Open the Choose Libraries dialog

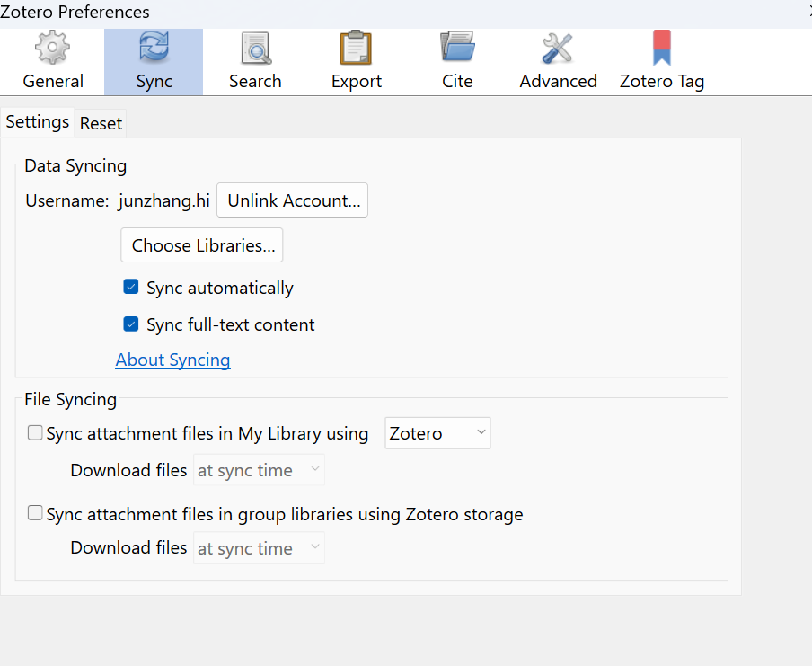pyautogui.click(x=202, y=245)
